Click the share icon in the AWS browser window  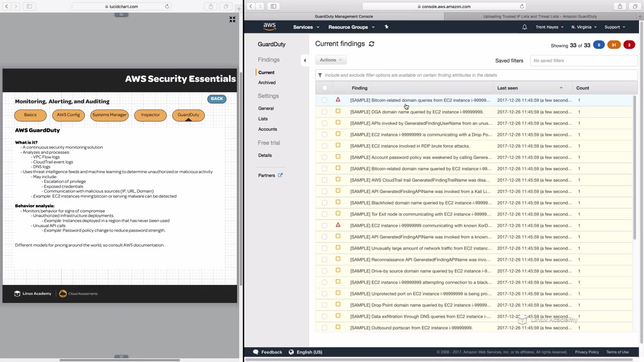(620, 7)
